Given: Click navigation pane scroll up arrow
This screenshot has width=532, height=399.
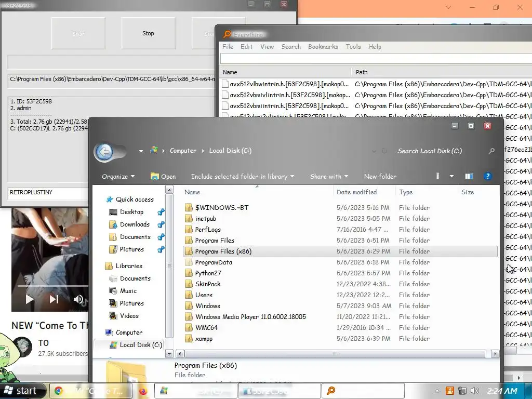Looking at the screenshot, I should coord(169,189).
